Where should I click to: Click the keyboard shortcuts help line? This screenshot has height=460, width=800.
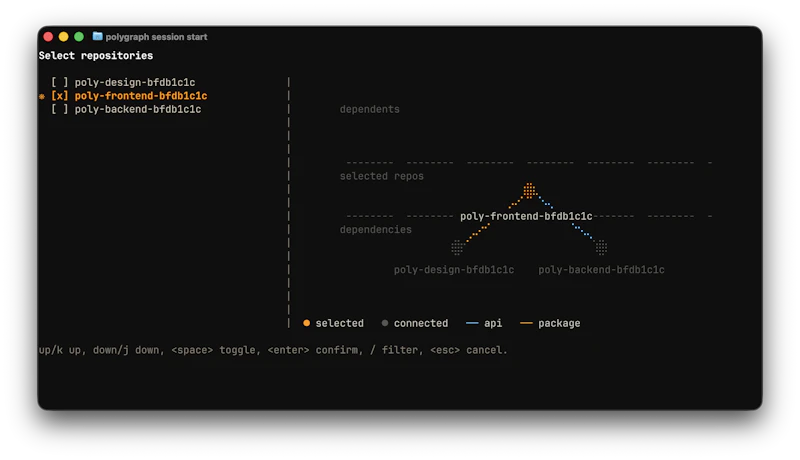click(273, 350)
